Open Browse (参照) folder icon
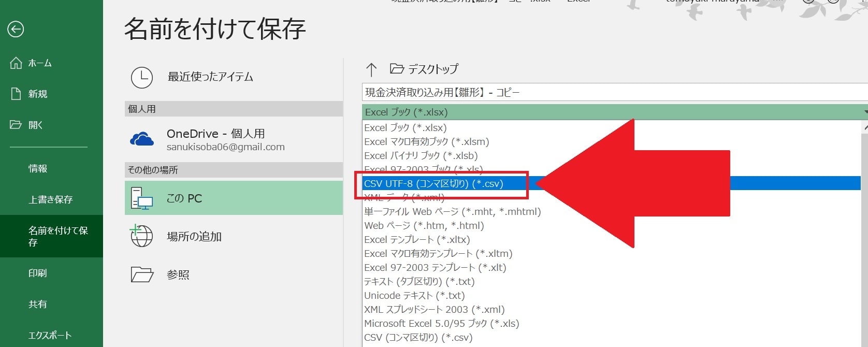 (142, 274)
